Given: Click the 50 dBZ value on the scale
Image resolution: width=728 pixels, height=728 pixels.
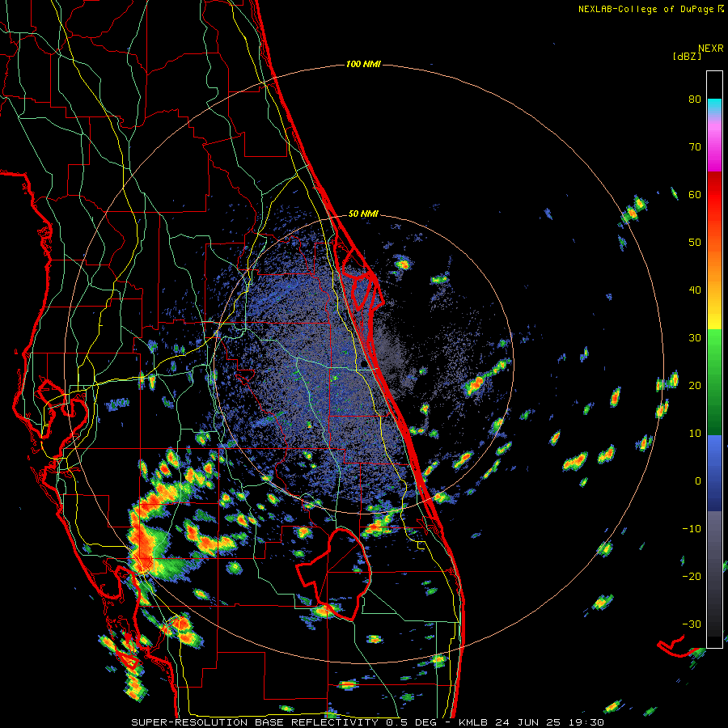Looking at the screenshot, I should point(695,243).
